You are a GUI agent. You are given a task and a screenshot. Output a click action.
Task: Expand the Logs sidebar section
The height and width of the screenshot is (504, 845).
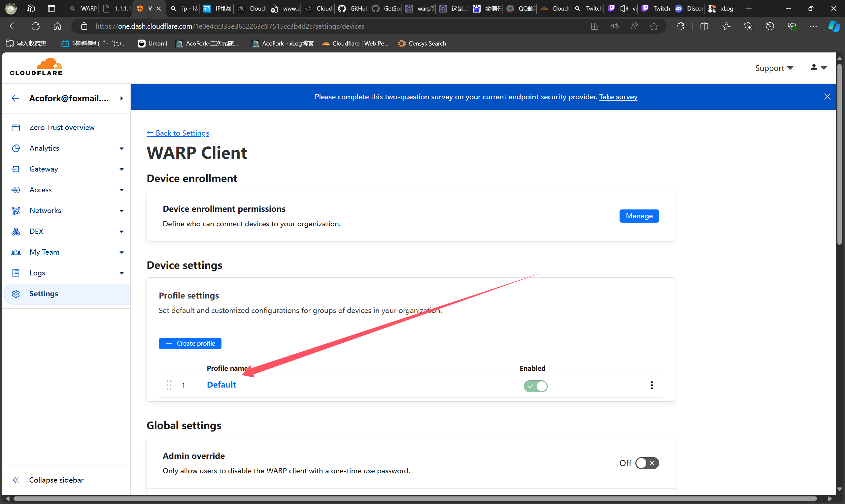[x=121, y=273]
